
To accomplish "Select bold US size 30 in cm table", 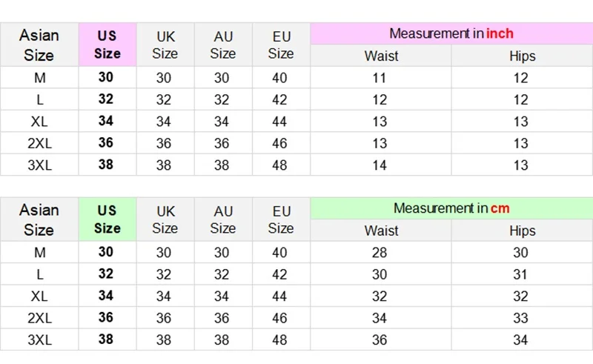I will click(106, 253).
